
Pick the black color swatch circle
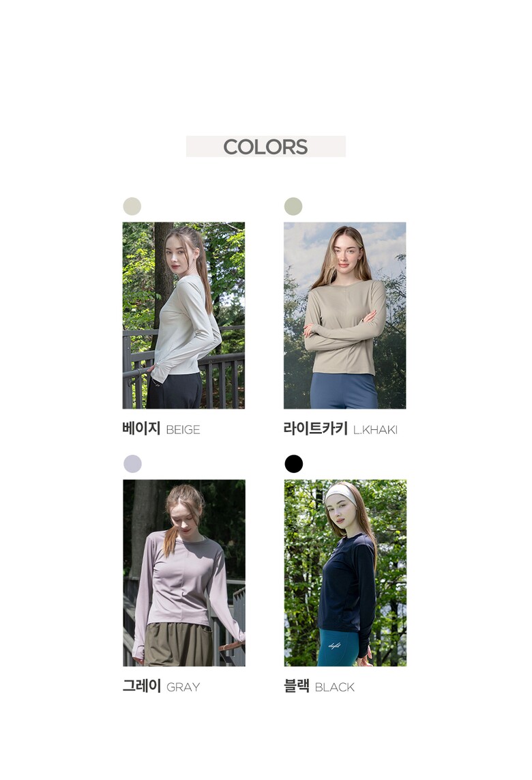[293, 463]
